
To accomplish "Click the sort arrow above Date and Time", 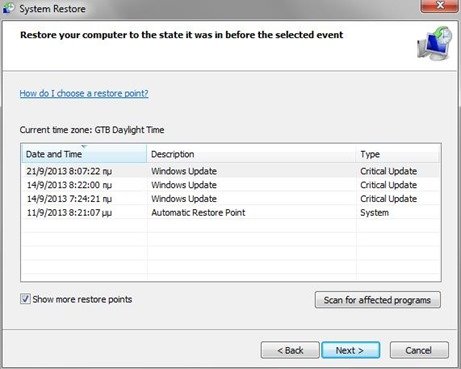I will pyautogui.click(x=84, y=146).
